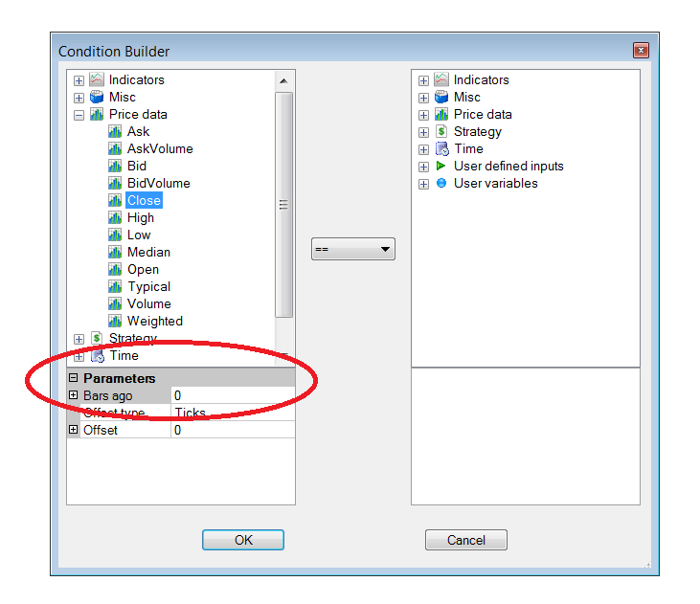Open the == comparison operator dropdown
Viewport: 700px width, 604px height.
tap(353, 249)
